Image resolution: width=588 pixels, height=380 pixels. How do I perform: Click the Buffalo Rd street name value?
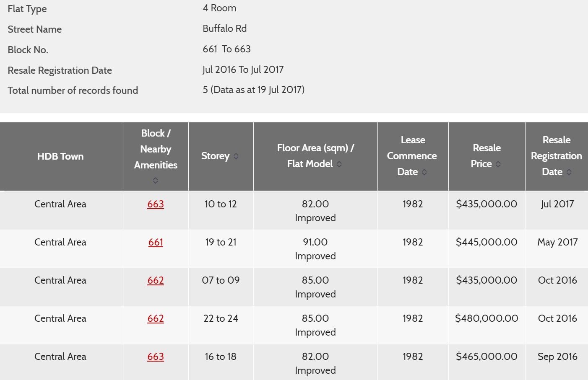point(225,28)
